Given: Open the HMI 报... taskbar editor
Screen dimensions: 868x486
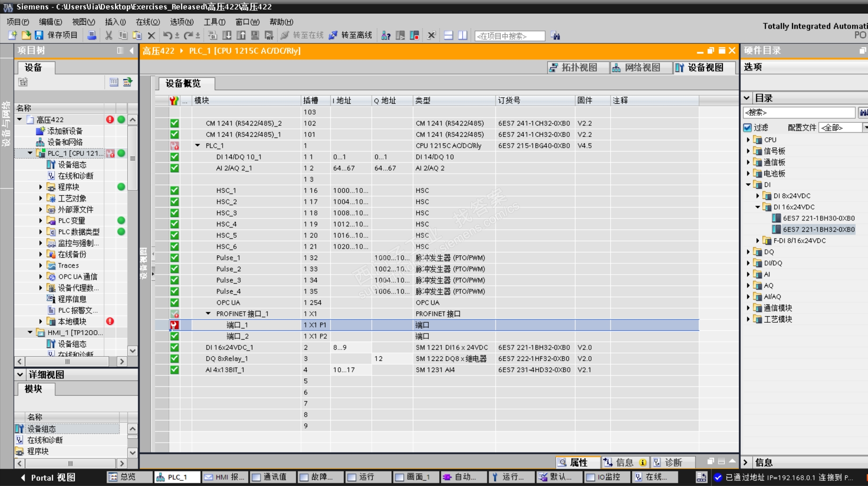Looking at the screenshot, I should click(225, 477).
